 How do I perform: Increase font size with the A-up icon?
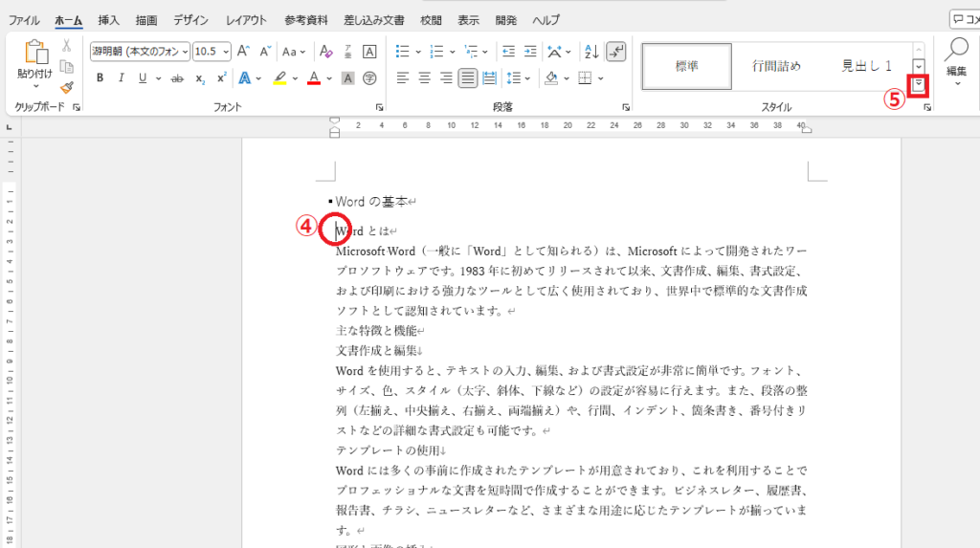tap(244, 52)
